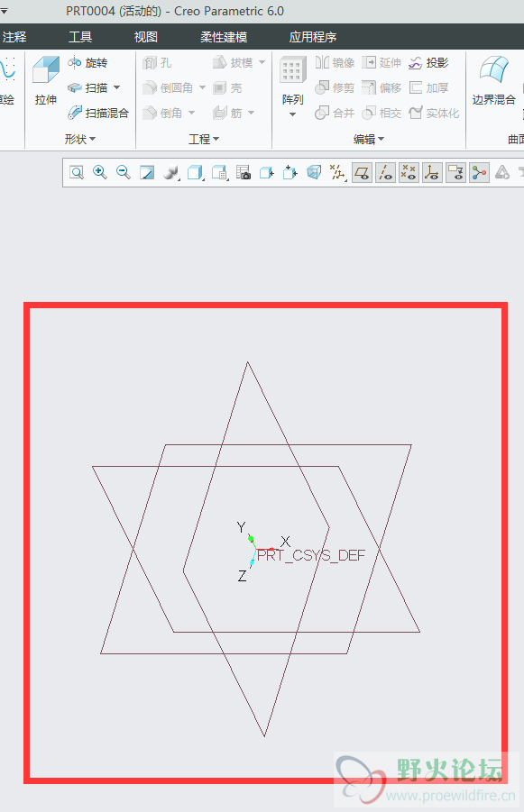The image size is (524, 812).
Task: Open the 编辑 group dropdown
Action: coord(369,139)
